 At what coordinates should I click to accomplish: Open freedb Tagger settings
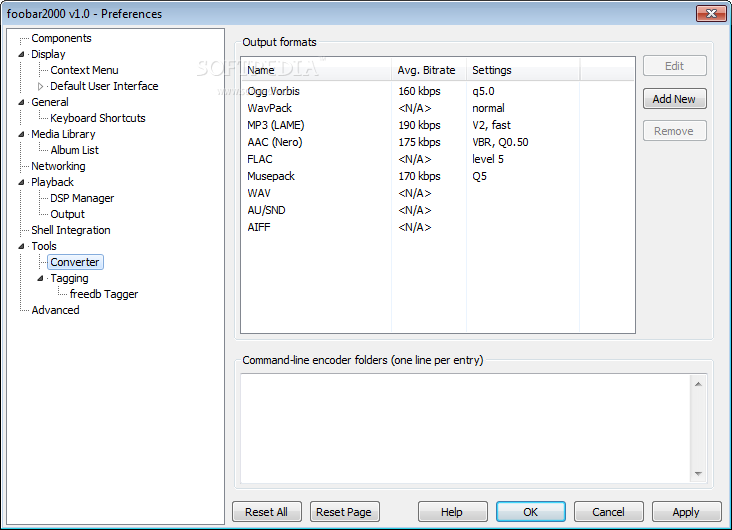click(104, 294)
